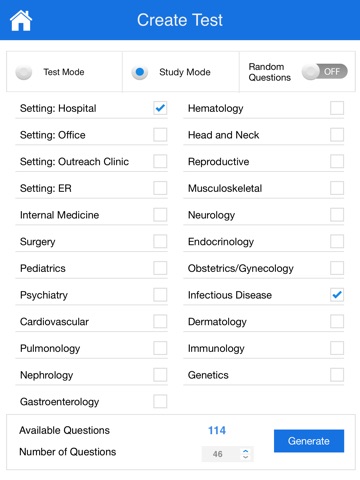Enable the Setting: ER checkbox

(x=160, y=188)
